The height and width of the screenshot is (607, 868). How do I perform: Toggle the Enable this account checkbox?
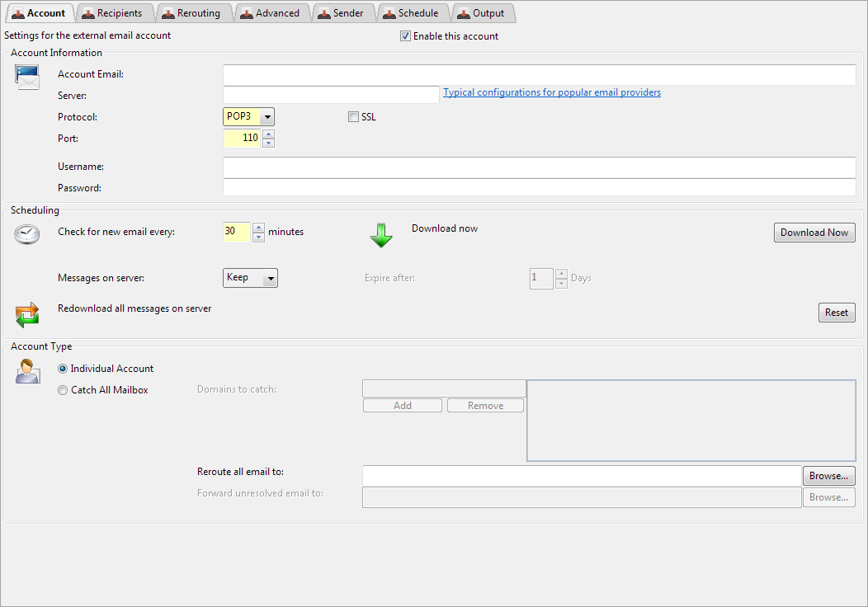pyautogui.click(x=405, y=36)
